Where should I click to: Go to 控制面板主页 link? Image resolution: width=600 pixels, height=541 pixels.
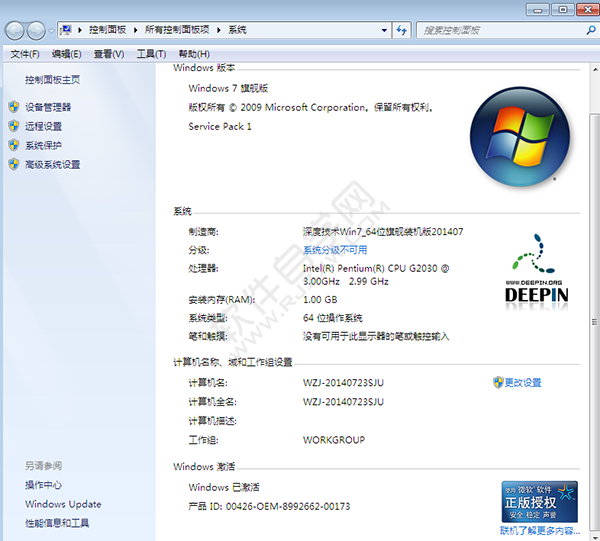(52, 80)
